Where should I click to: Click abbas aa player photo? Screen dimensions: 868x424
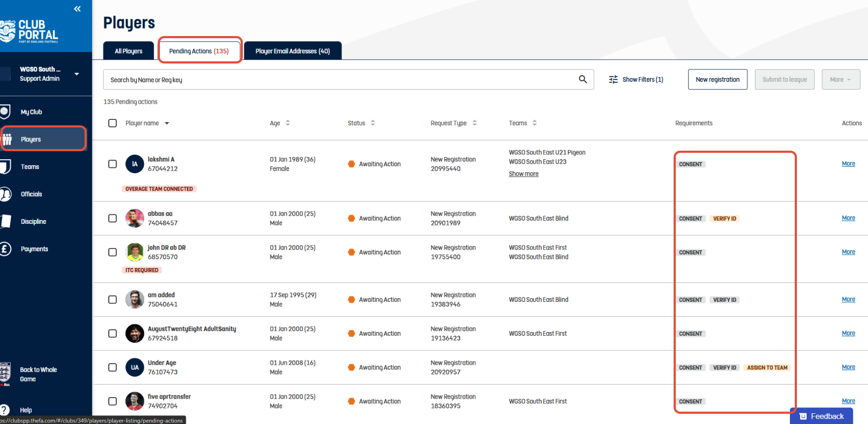pos(135,218)
